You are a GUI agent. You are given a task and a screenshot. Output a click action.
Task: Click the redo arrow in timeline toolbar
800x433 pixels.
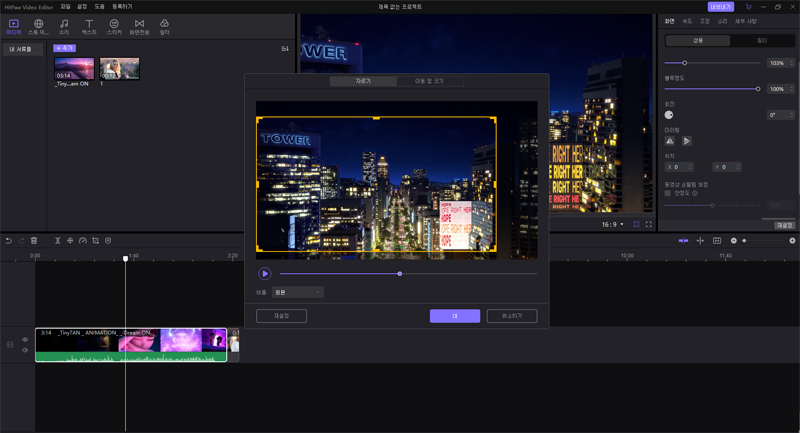[x=21, y=241]
